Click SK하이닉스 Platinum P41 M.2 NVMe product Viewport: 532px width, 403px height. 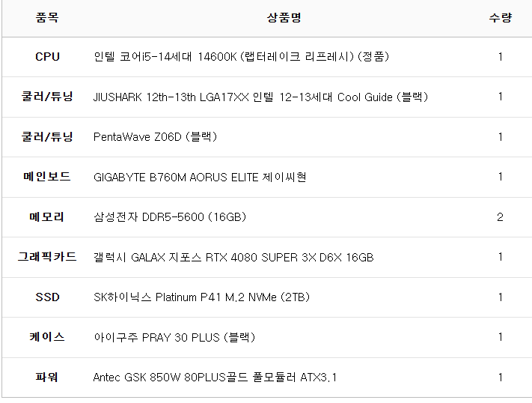point(201,297)
